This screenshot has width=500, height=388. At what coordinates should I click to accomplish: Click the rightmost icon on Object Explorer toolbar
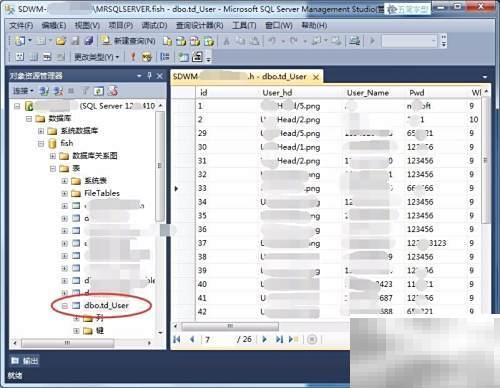(x=113, y=91)
